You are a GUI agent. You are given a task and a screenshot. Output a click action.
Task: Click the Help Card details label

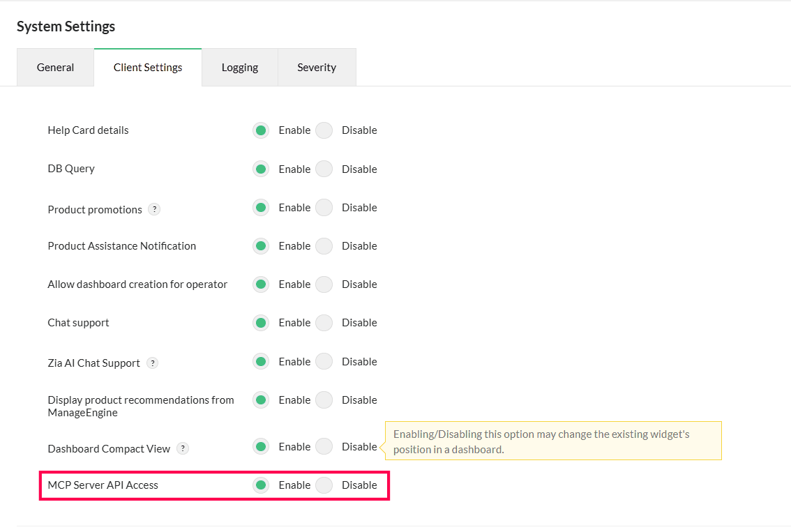coord(89,130)
